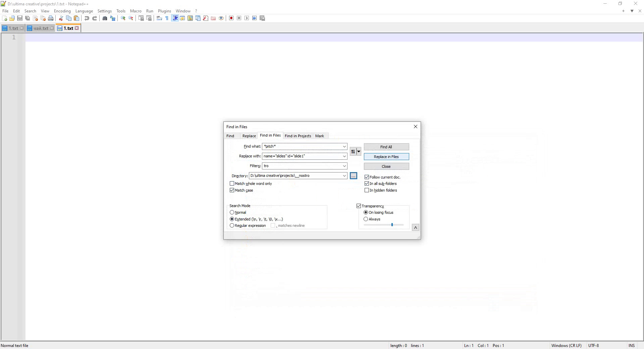Run macro multiple times icon
The width and height of the screenshot is (644, 349).
[x=255, y=18]
